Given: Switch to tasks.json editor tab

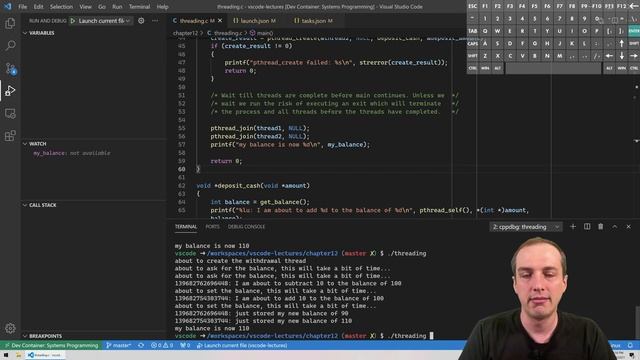Looking at the screenshot, I should 313,21.
